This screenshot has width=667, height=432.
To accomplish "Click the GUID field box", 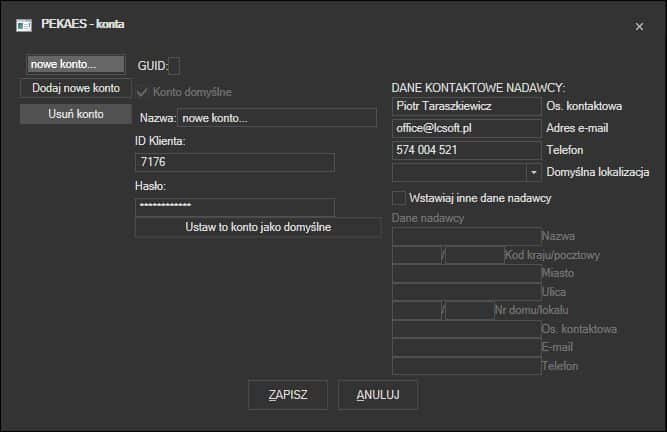I will [174, 66].
